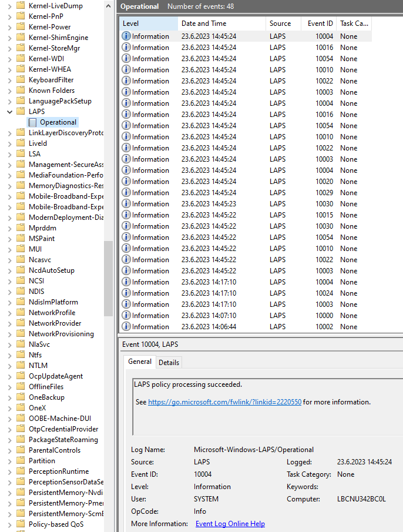Expand the MUI tree node

click(9, 249)
